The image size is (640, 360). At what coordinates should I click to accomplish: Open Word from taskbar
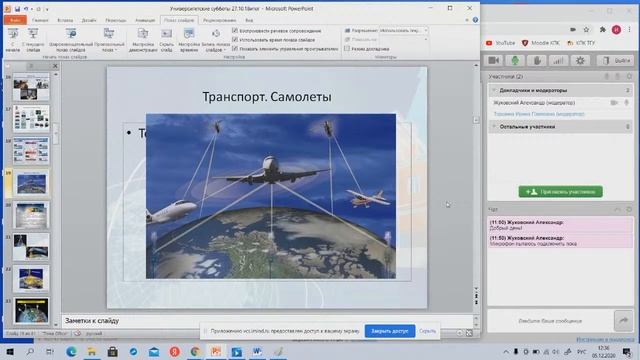(257, 351)
